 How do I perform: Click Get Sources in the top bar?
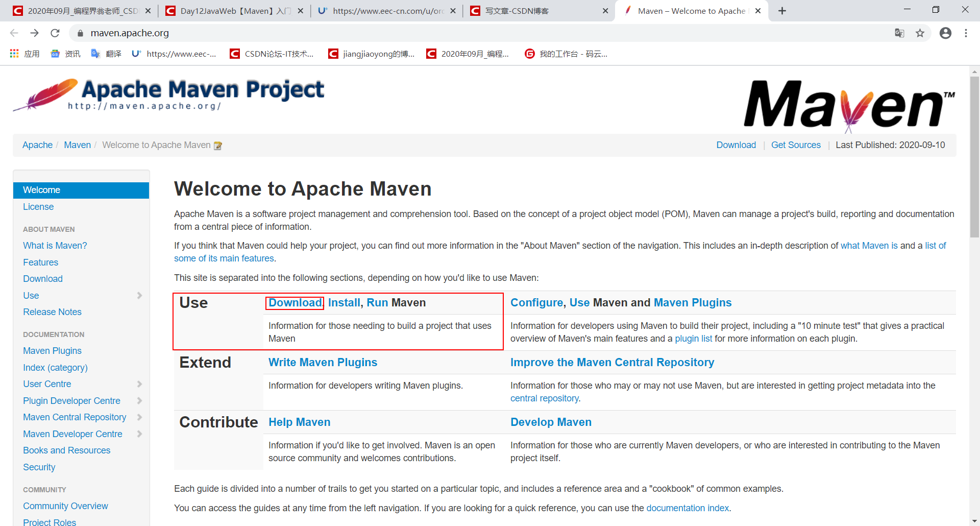tap(796, 145)
